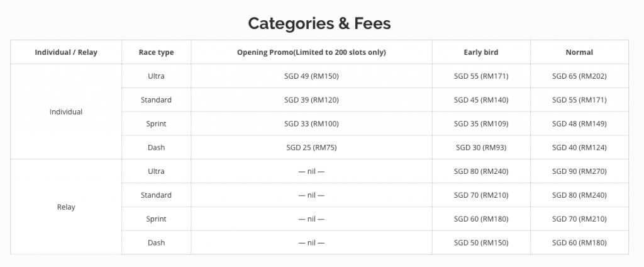
Task: Click the SGD 39 (RM120) cell
Action: (311, 100)
